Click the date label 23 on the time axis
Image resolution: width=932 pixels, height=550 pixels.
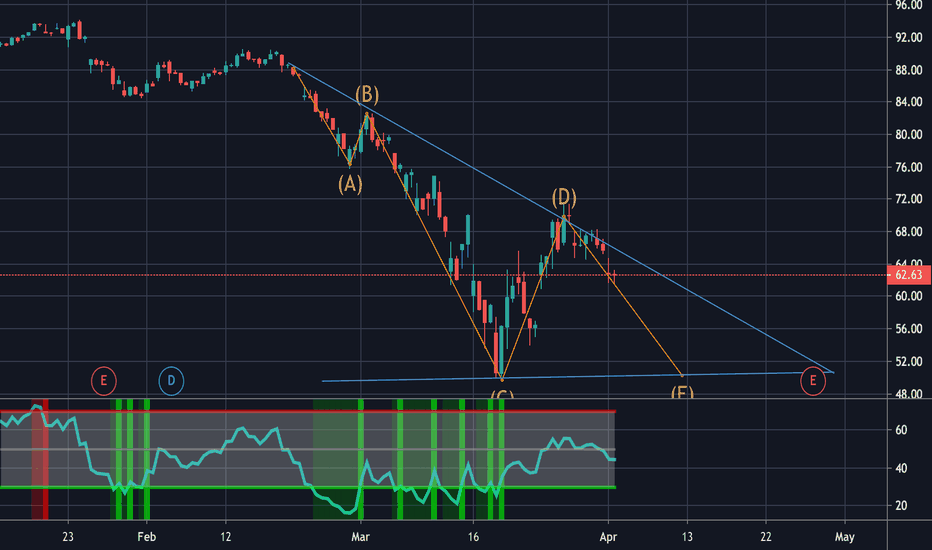coord(68,537)
